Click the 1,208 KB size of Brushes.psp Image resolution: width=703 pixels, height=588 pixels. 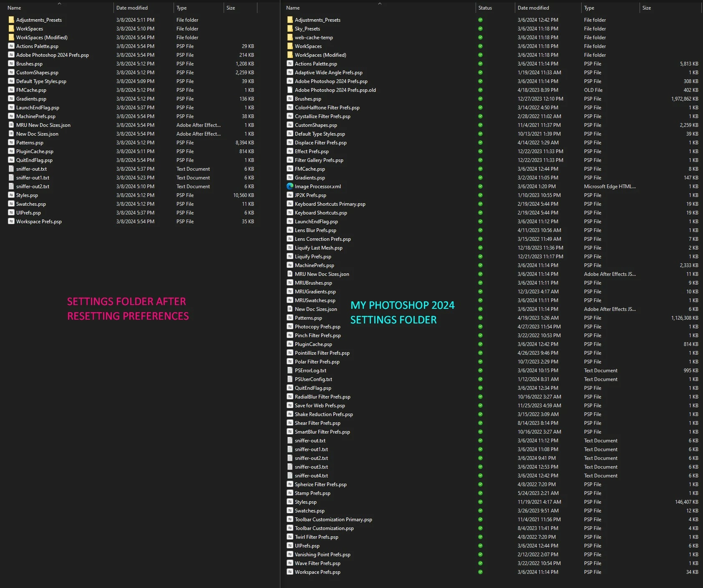coord(245,64)
